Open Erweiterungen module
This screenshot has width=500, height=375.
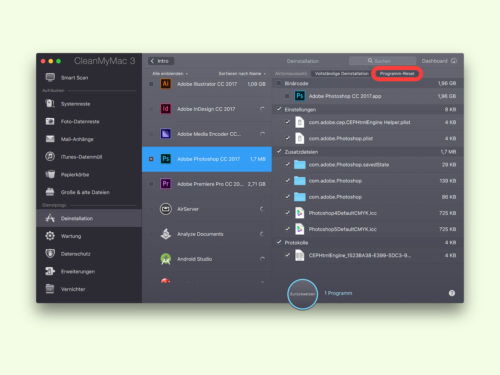pos(89,271)
